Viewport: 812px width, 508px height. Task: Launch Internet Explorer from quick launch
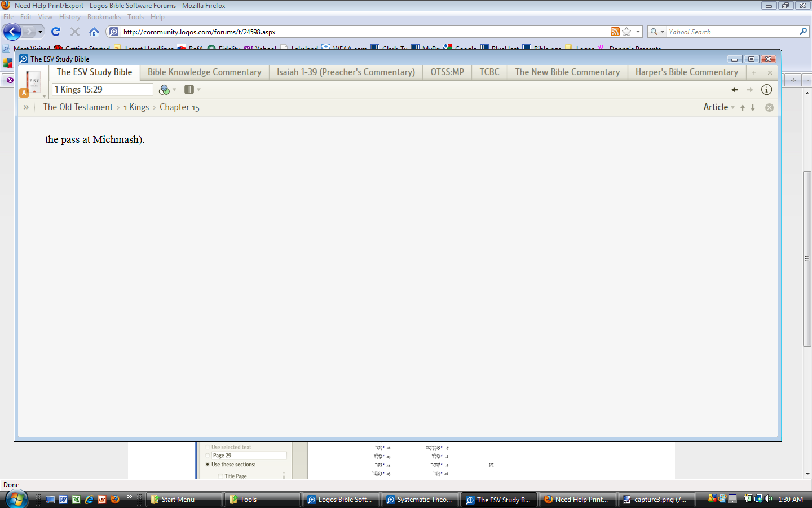tap(89, 500)
